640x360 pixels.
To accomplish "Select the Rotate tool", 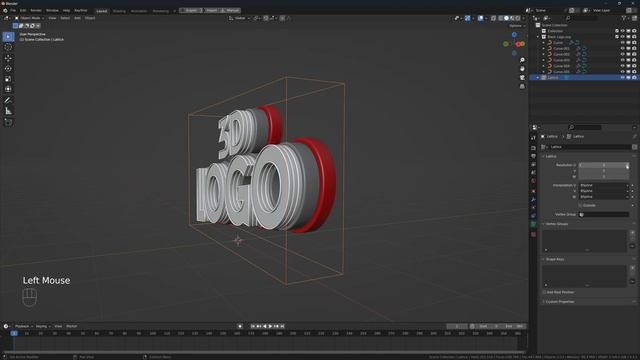I will 8,69.
